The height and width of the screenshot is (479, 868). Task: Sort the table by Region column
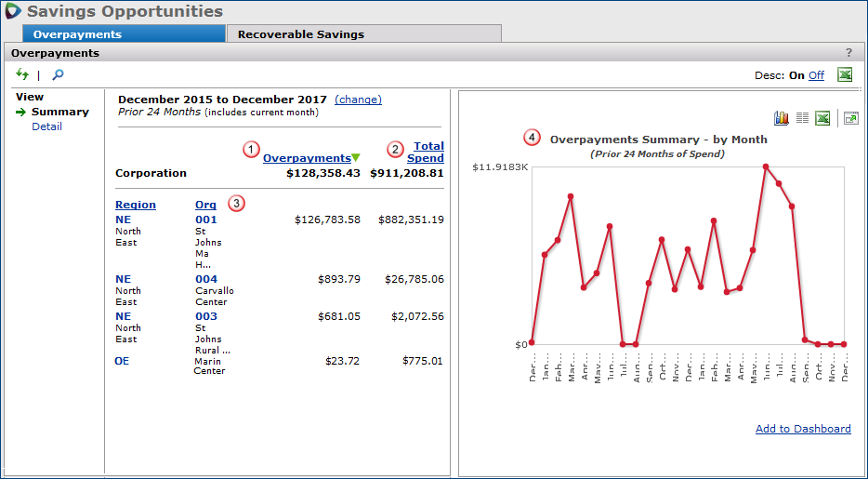tap(136, 205)
